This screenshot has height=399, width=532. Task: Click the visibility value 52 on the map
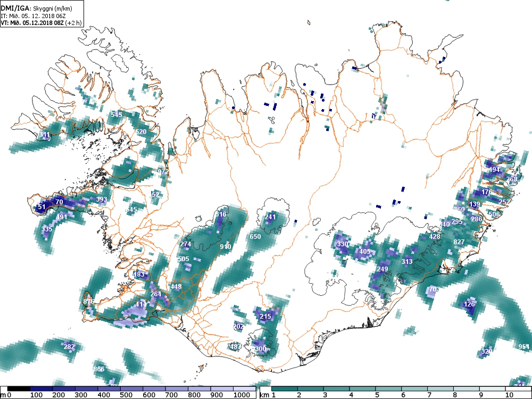(x=155, y=194)
